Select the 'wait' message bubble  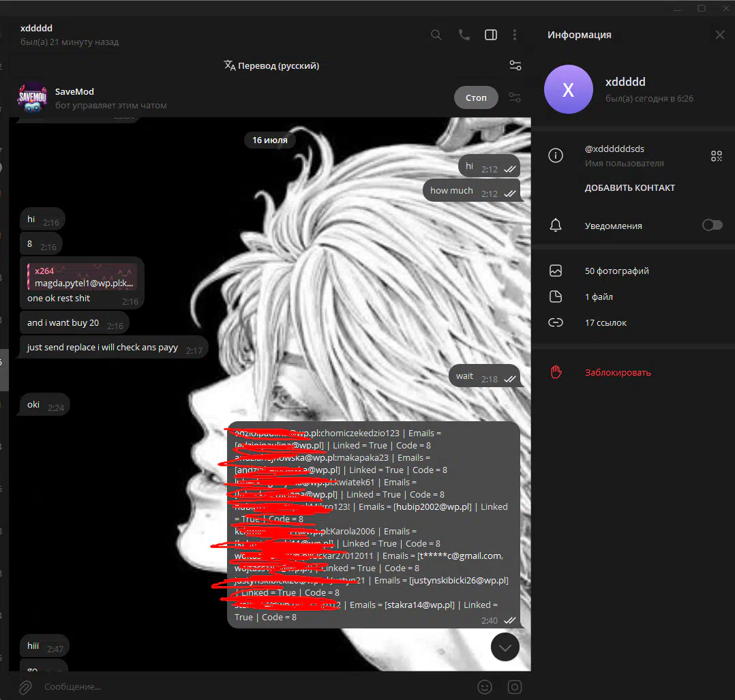484,376
